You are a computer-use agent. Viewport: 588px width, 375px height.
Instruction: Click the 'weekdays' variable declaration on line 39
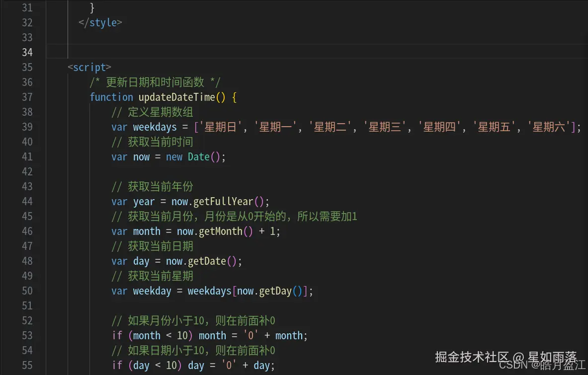[x=155, y=127]
